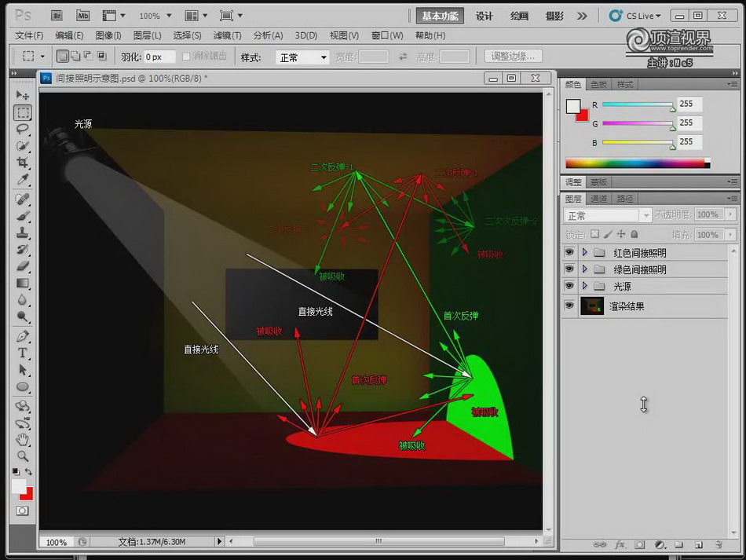This screenshot has width=746, height=560.
Task: Toggle visibility of 渲染结果 layer
Action: point(569,306)
